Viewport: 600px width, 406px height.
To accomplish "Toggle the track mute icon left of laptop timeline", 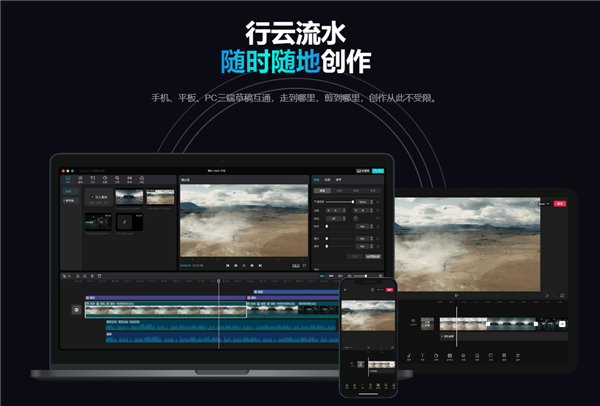I will pos(75,310).
